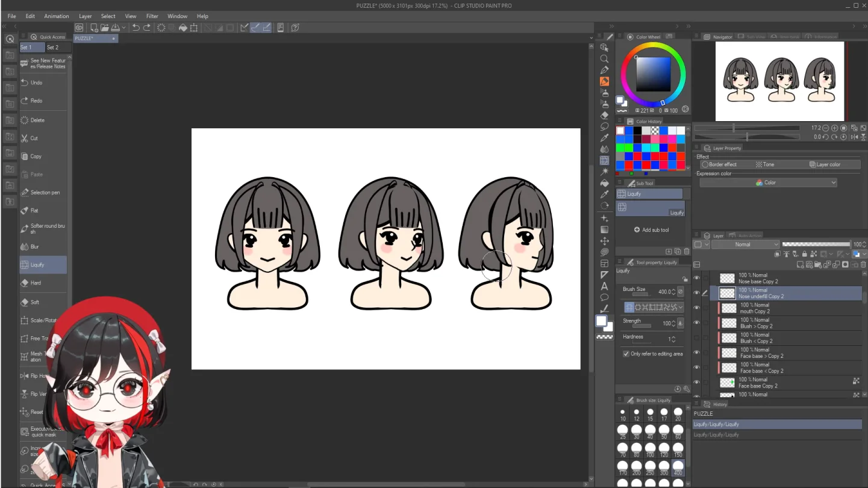Click the Help question mark icon
The image size is (868, 488).
295,28
